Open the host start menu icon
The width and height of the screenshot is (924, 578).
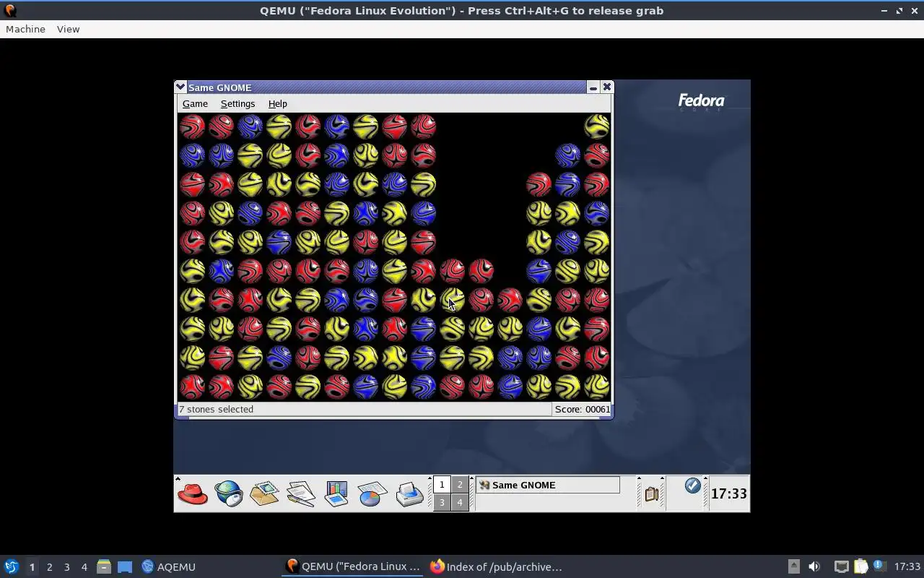point(11,566)
